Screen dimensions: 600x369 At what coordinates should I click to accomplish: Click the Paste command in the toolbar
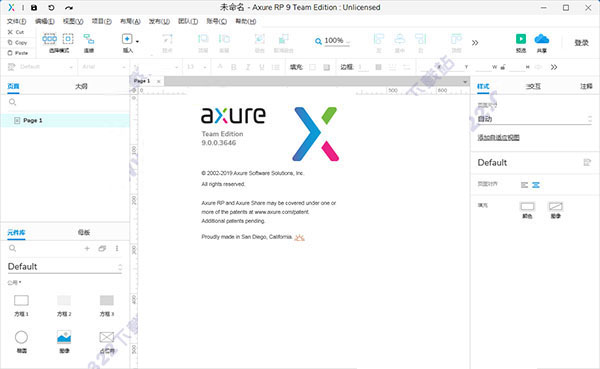coord(18,53)
